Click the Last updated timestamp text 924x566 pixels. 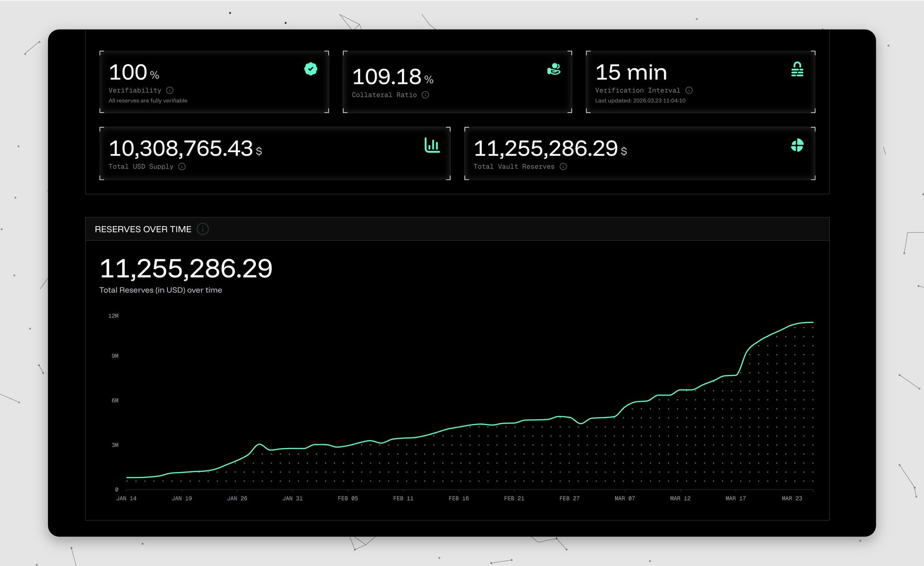(640, 101)
